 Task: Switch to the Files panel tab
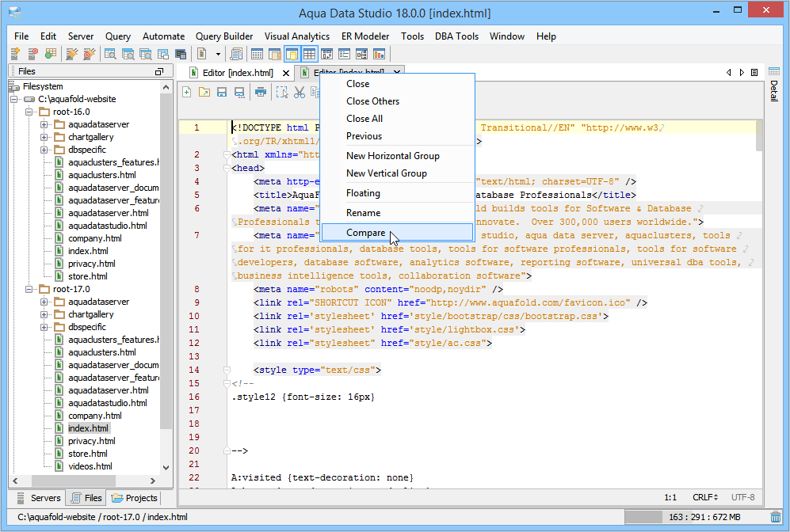pyautogui.click(x=86, y=498)
